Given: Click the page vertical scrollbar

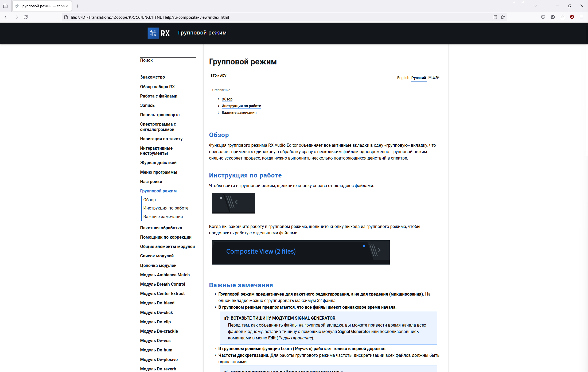Looking at the screenshot, I should point(587,91).
